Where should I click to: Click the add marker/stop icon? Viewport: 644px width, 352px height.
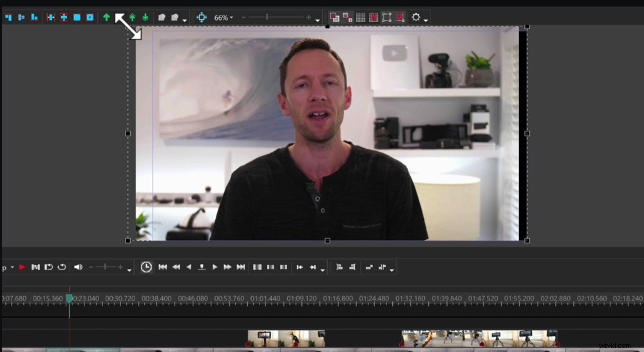coord(202,267)
